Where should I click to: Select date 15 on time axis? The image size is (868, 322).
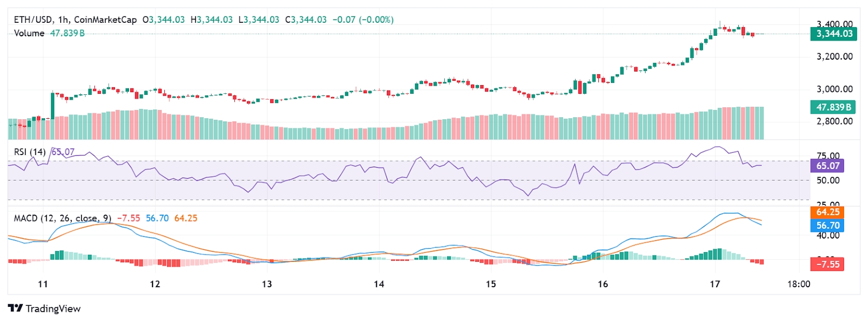(x=491, y=284)
